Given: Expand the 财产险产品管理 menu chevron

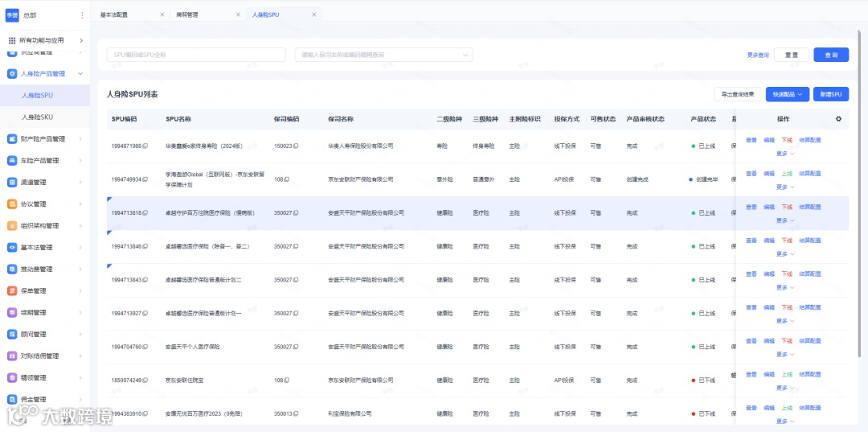Looking at the screenshot, I should click(x=80, y=139).
